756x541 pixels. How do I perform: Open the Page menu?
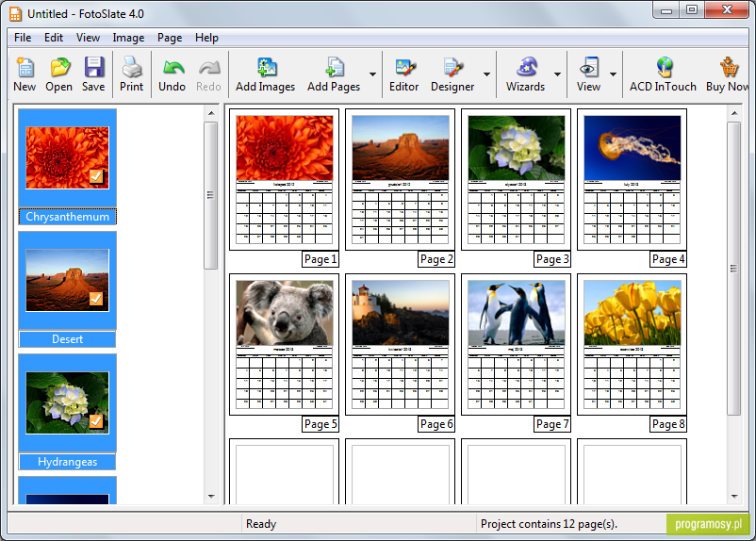(170, 38)
